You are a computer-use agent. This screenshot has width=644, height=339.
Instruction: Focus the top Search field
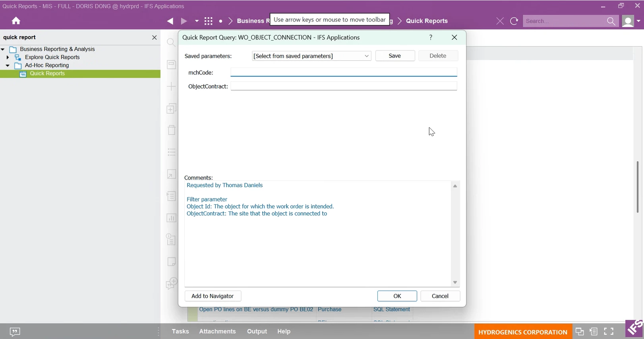click(x=564, y=21)
